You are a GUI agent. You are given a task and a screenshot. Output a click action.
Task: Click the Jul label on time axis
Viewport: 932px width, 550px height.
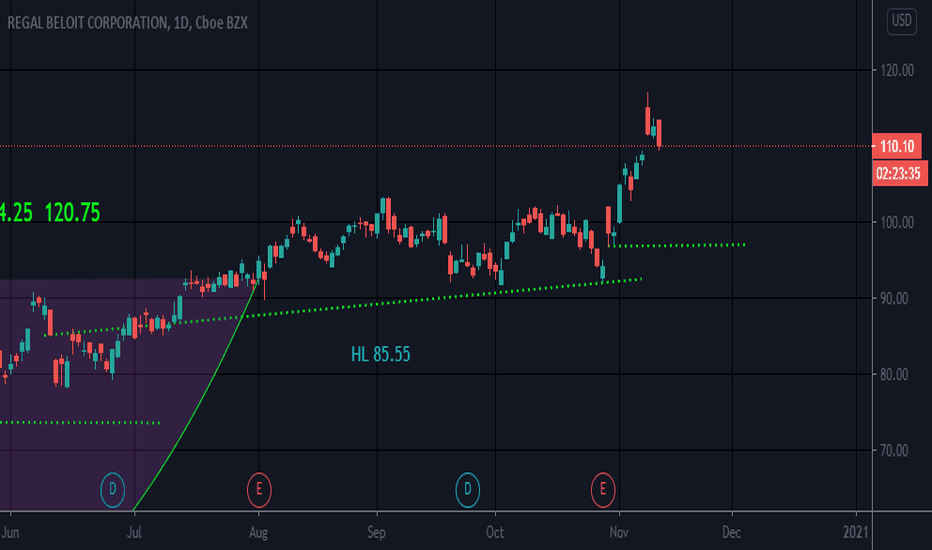click(x=134, y=532)
